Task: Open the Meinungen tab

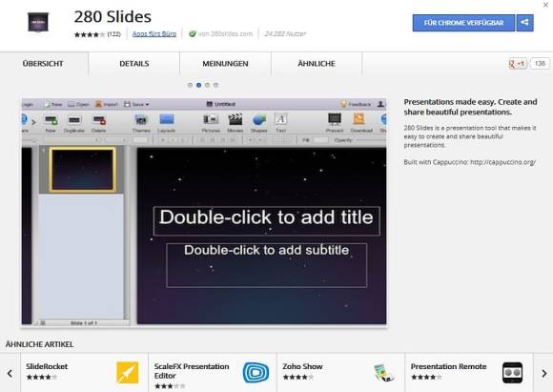Action: coord(225,64)
